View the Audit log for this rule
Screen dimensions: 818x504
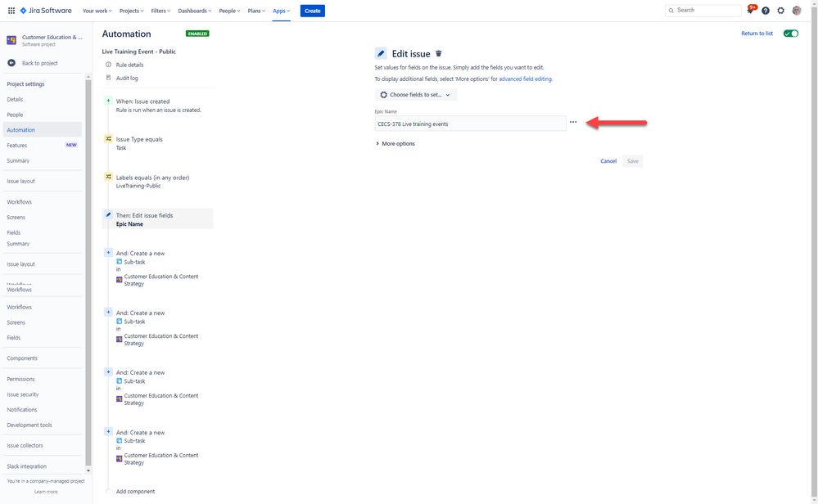coord(128,78)
